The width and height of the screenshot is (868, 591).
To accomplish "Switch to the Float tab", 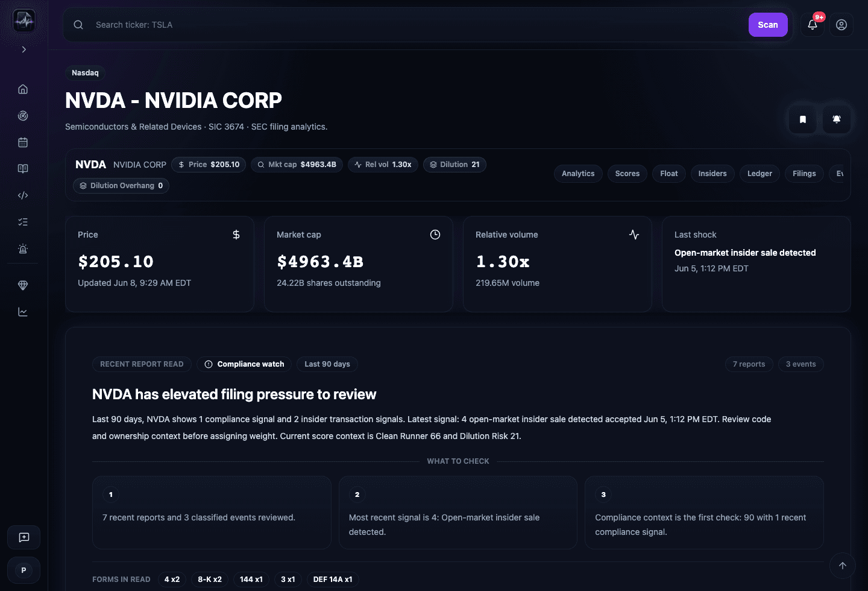I will coord(669,174).
